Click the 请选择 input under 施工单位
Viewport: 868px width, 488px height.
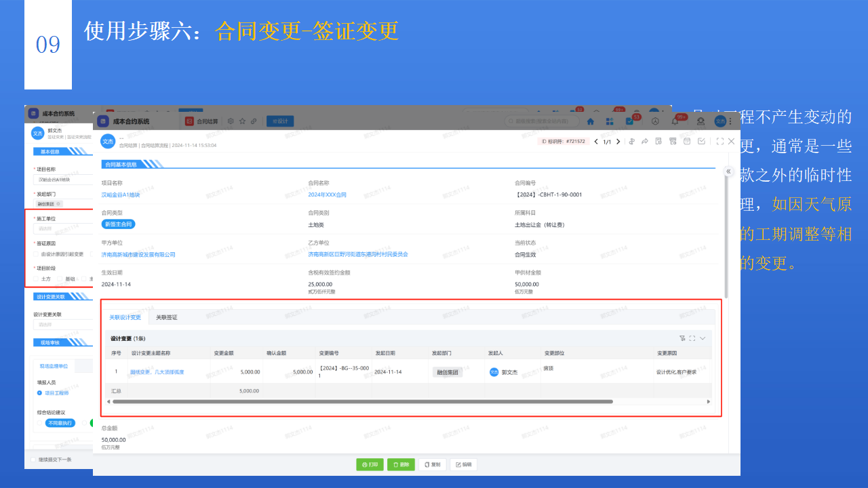(49, 228)
